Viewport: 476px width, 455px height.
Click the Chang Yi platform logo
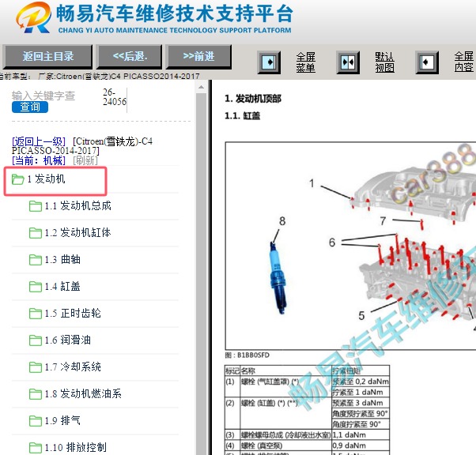33,18
